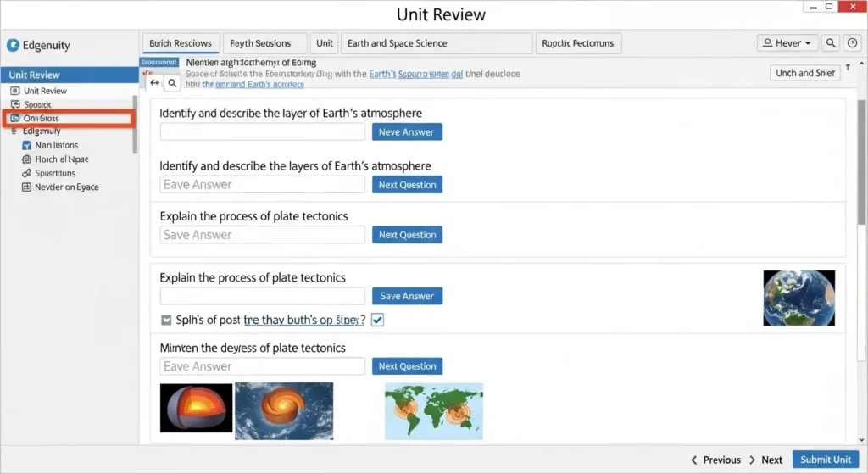
Task: Click Next Question under atmosphere layers question
Action: 407,185
